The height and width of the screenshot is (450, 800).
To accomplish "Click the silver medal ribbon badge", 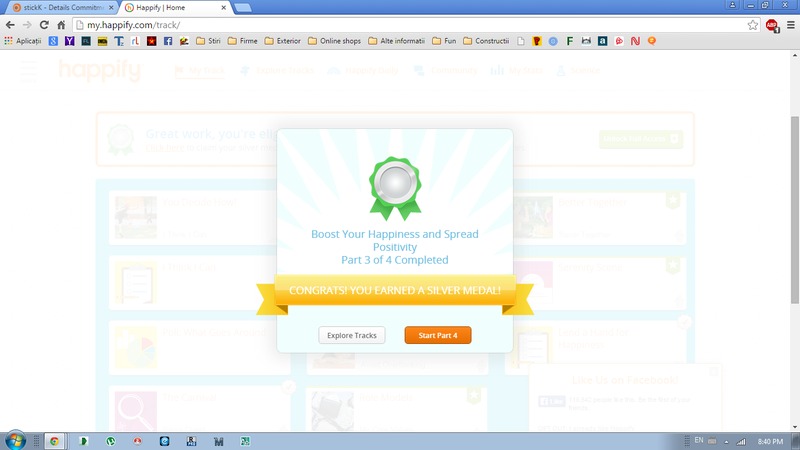I will pyautogui.click(x=395, y=188).
